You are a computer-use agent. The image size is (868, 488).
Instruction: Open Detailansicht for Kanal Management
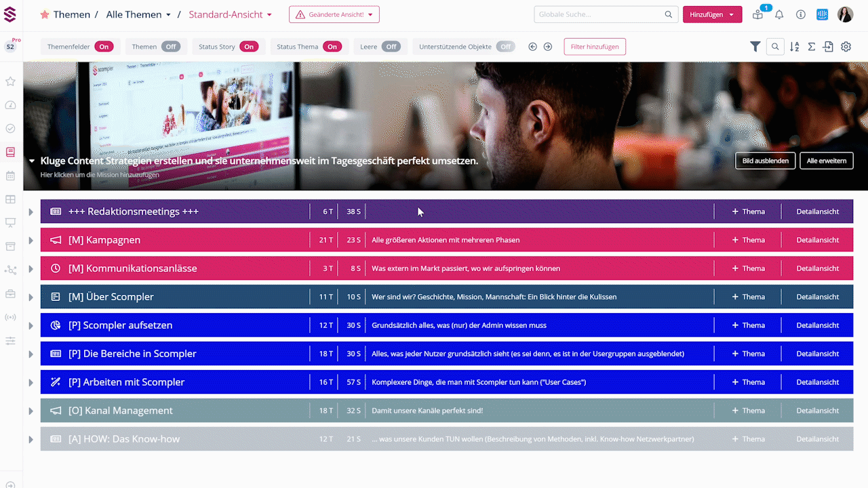coord(817,410)
